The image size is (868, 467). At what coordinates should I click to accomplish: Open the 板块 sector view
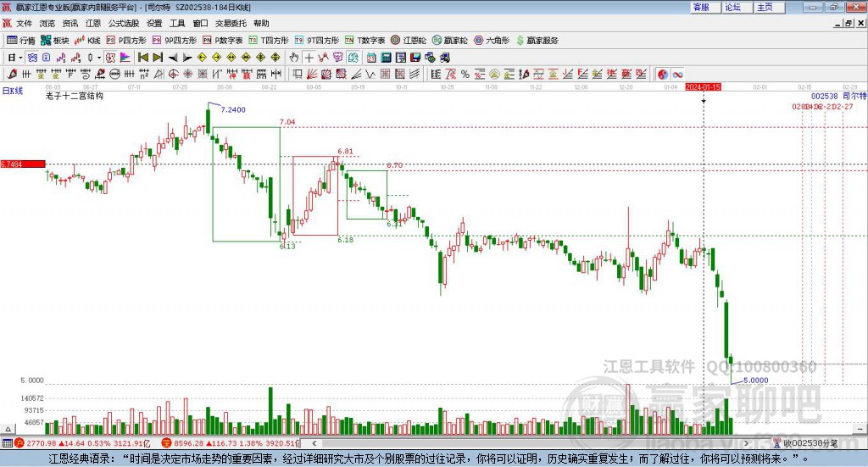click(54, 41)
